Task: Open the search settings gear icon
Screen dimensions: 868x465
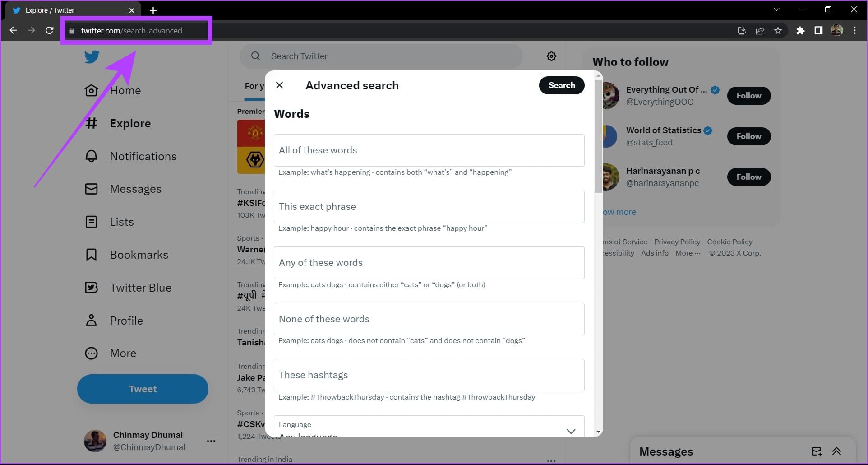Action: tap(551, 56)
